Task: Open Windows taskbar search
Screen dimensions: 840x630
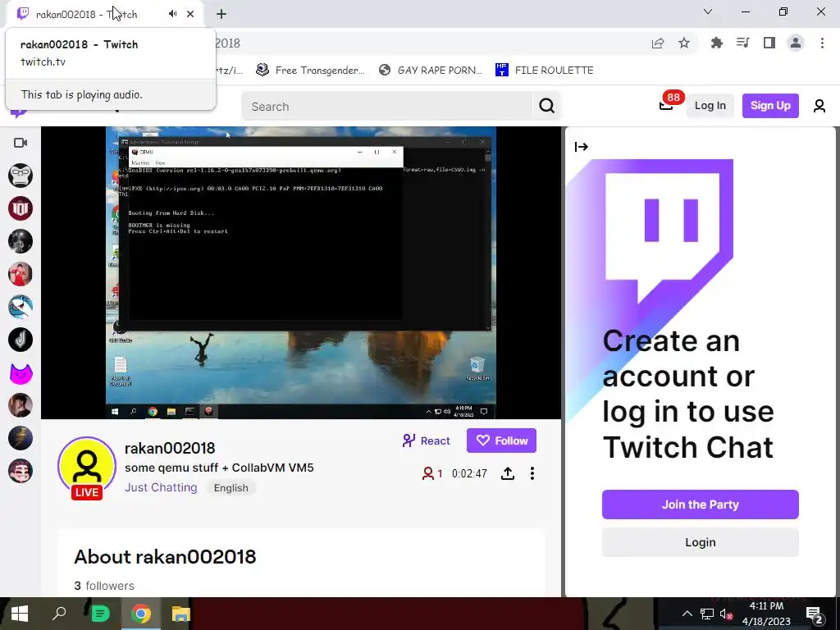Action: coord(59,614)
